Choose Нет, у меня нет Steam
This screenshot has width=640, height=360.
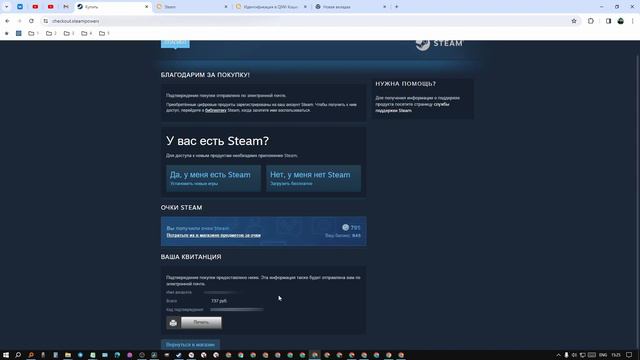click(313, 178)
